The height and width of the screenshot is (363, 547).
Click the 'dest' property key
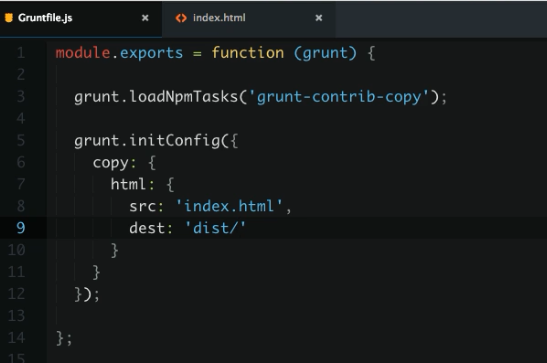(147, 228)
